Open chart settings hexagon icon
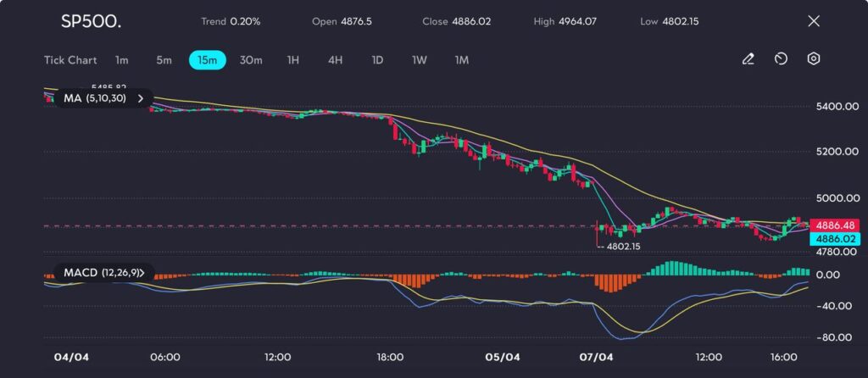The image size is (868, 378). 813,59
